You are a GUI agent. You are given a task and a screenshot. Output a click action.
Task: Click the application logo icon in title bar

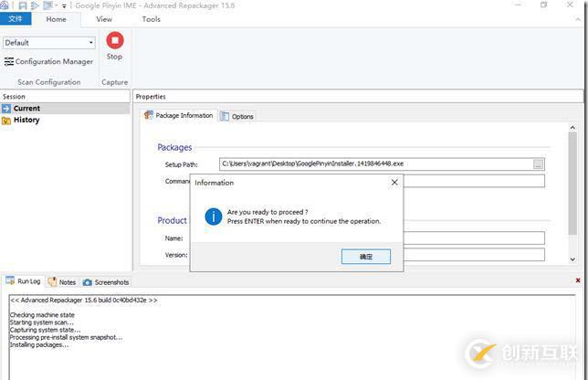tap(5, 5)
